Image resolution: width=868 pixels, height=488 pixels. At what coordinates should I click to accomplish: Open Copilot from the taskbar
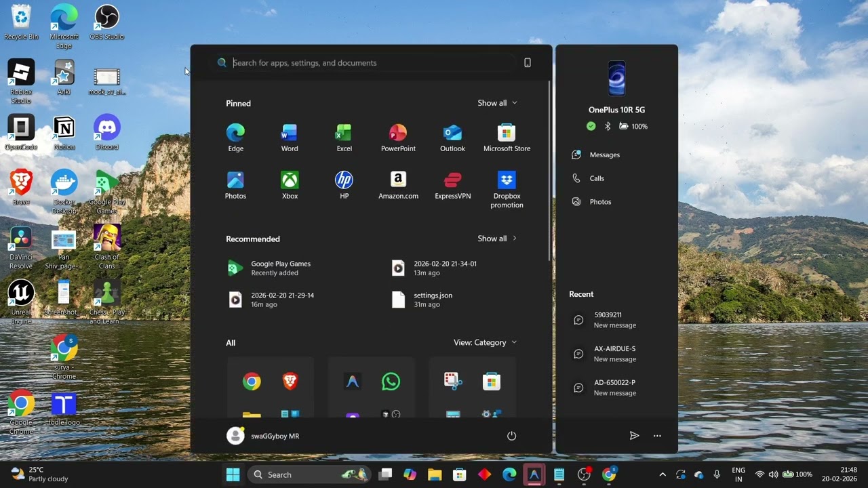tap(410, 474)
